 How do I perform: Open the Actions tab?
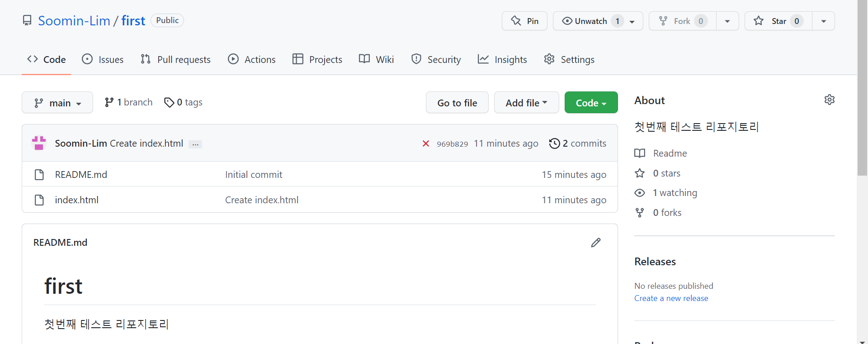pyautogui.click(x=252, y=59)
